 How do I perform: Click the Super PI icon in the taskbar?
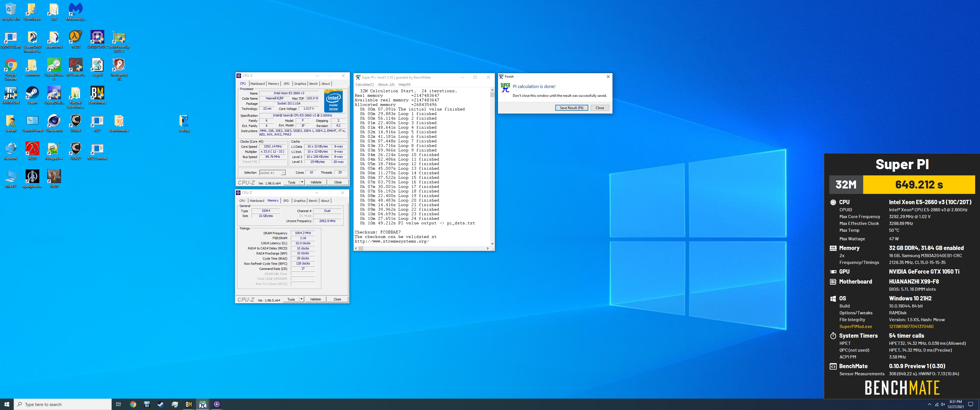pos(203,404)
